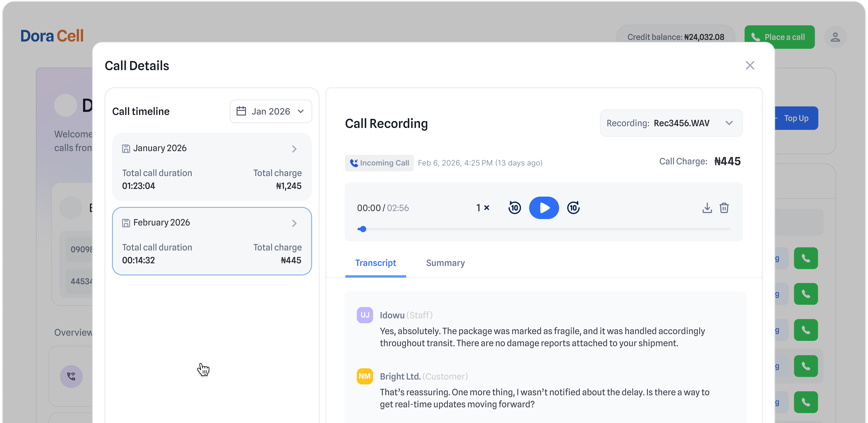Image resolution: width=868 pixels, height=423 pixels.
Task: Click the 00:00 / 02:56 time display
Action: [383, 208]
